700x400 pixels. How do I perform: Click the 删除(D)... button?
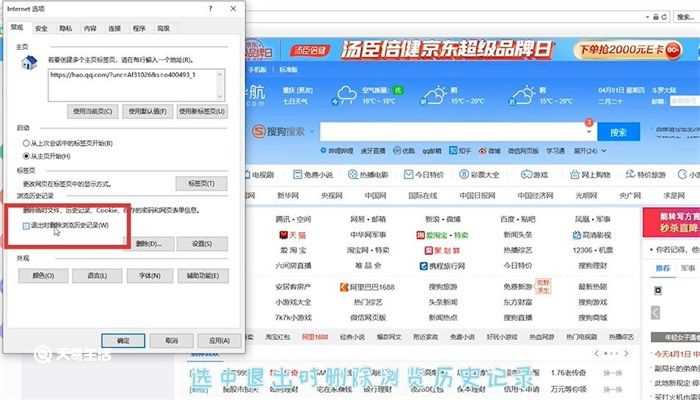click(x=149, y=244)
